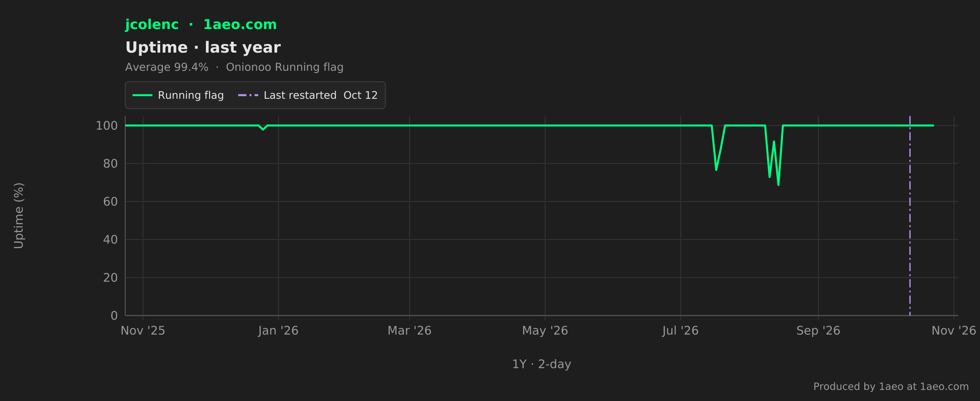Open the jcolenc relay name in header
Screen dimensions: 980x401
[x=152, y=24]
